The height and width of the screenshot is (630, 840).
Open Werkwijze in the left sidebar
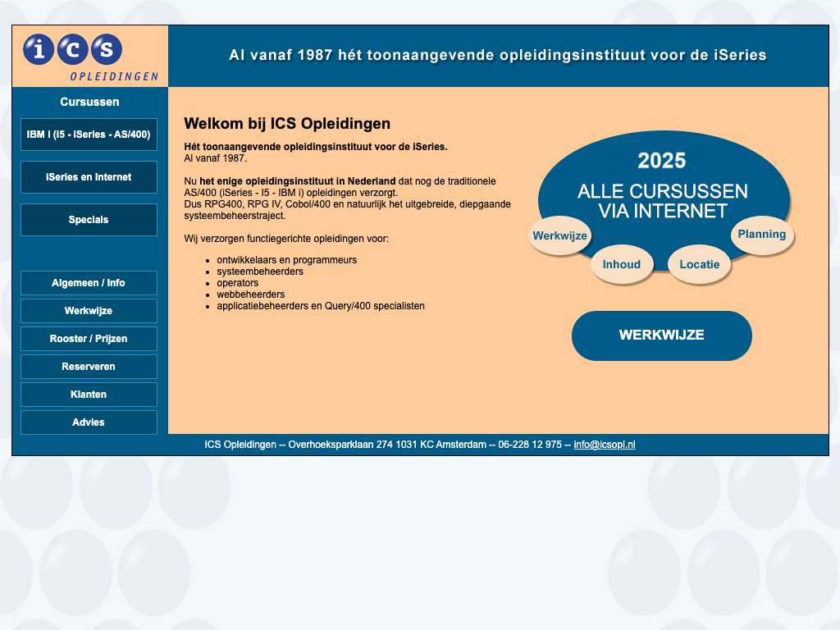pyautogui.click(x=89, y=311)
